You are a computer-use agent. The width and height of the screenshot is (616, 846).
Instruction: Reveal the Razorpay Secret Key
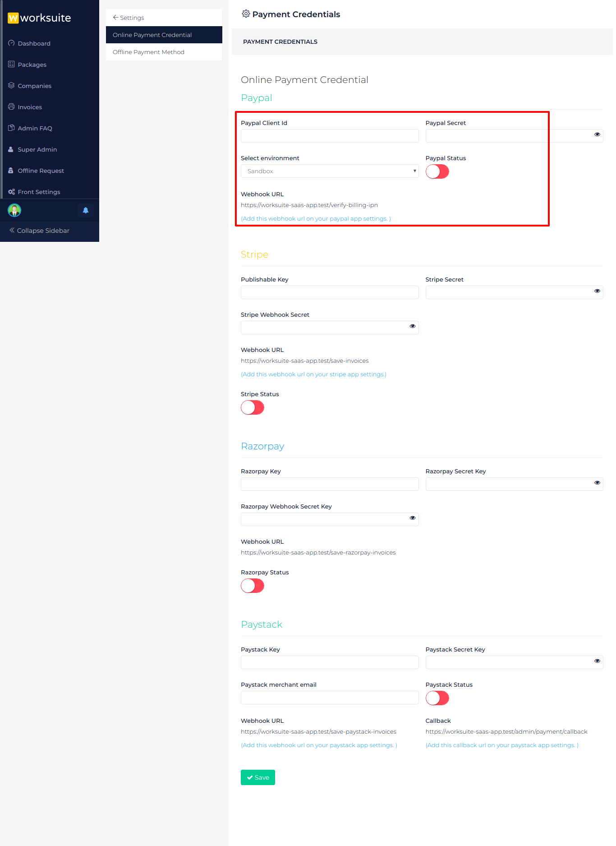[597, 483]
